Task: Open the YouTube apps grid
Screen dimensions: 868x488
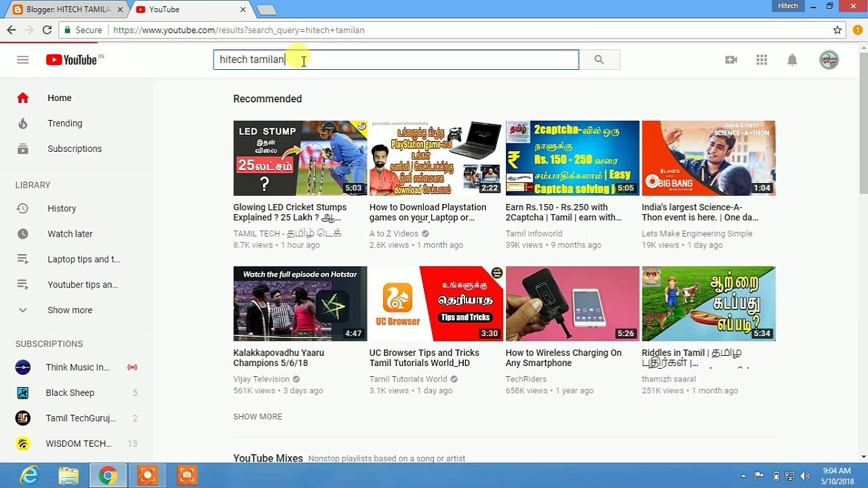Action: tap(762, 60)
